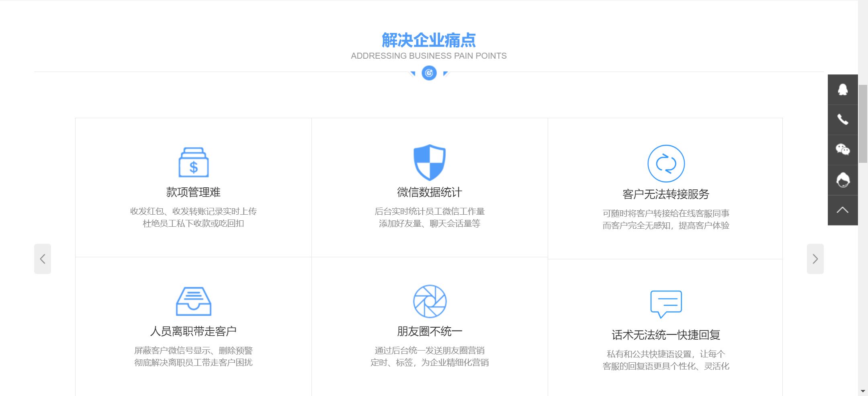868x396 pixels.
Task: Click the circular transfer icon above 客户无法转接服务
Action: click(666, 163)
